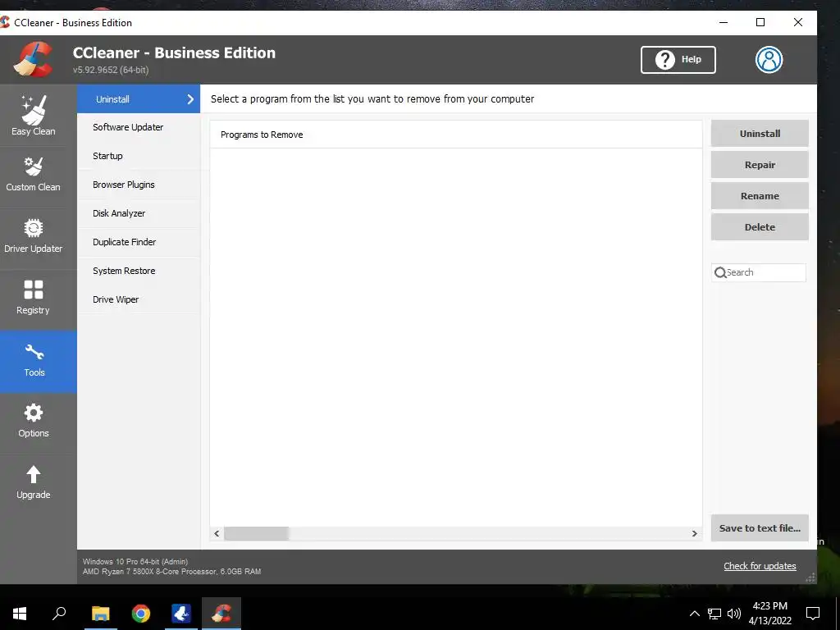Open the Options gear section
This screenshot has width=840, height=630.
pos(33,421)
